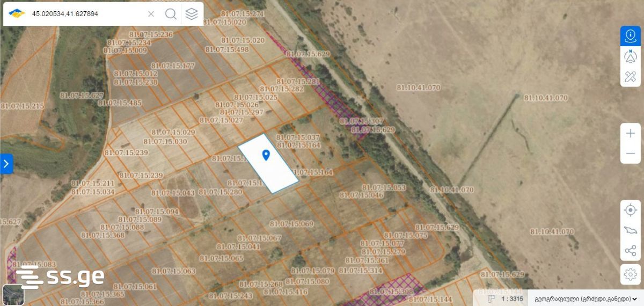Select parcel labeled 81.07.15.485
This screenshot has width=644, height=306.
pyautogui.click(x=120, y=103)
